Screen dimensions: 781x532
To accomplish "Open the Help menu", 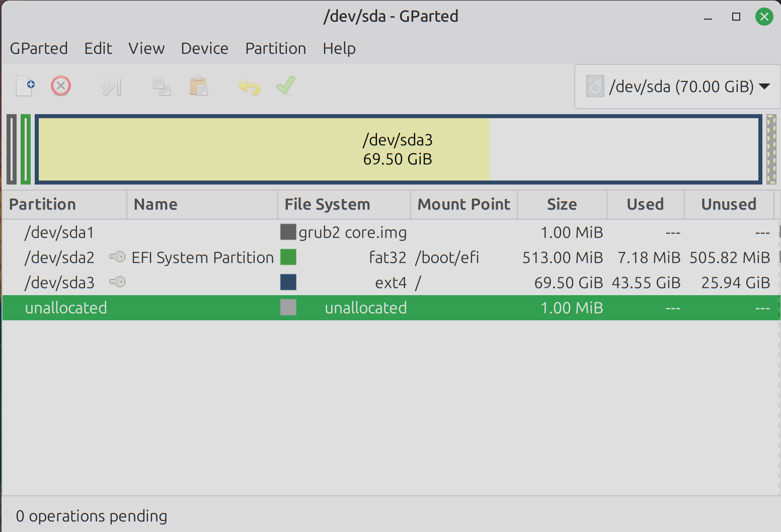I will pyautogui.click(x=339, y=48).
